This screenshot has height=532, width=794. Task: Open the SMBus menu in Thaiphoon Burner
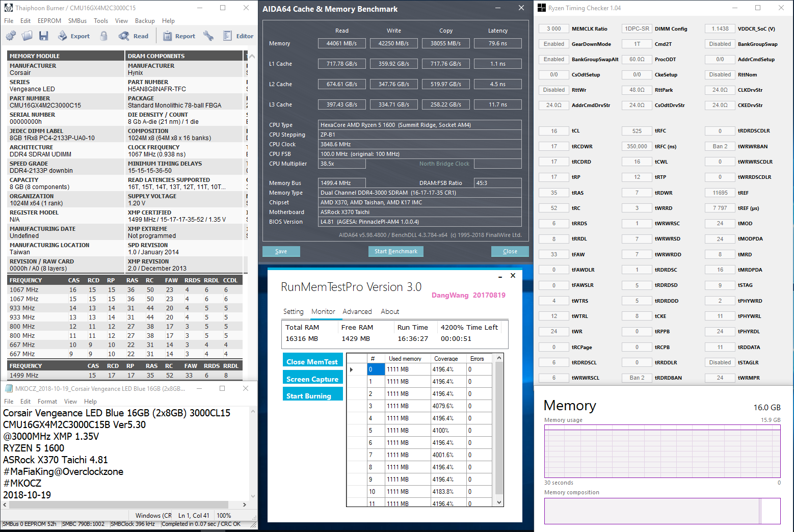click(x=77, y=21)
